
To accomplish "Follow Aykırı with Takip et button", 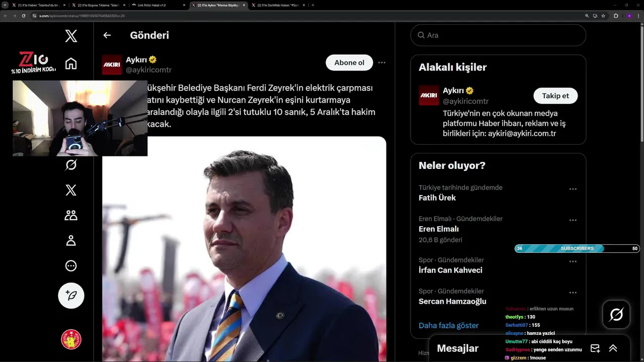I will click(x=555, y=96).
